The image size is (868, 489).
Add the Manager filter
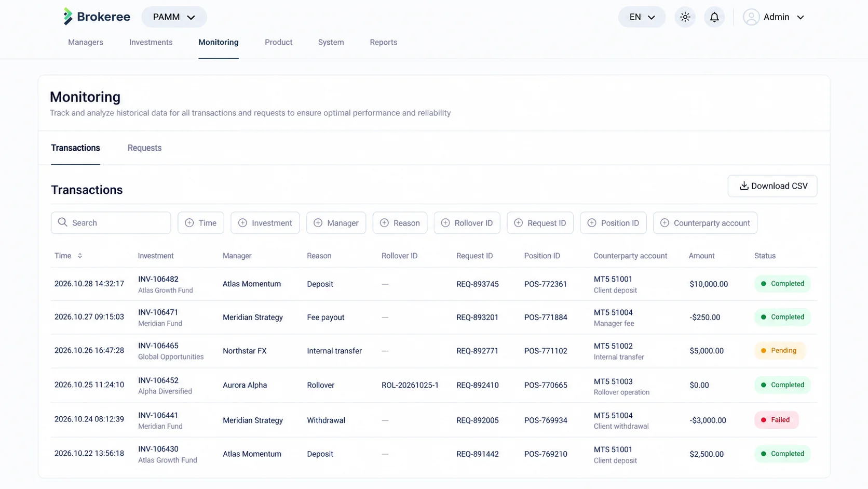click(336, 223)
